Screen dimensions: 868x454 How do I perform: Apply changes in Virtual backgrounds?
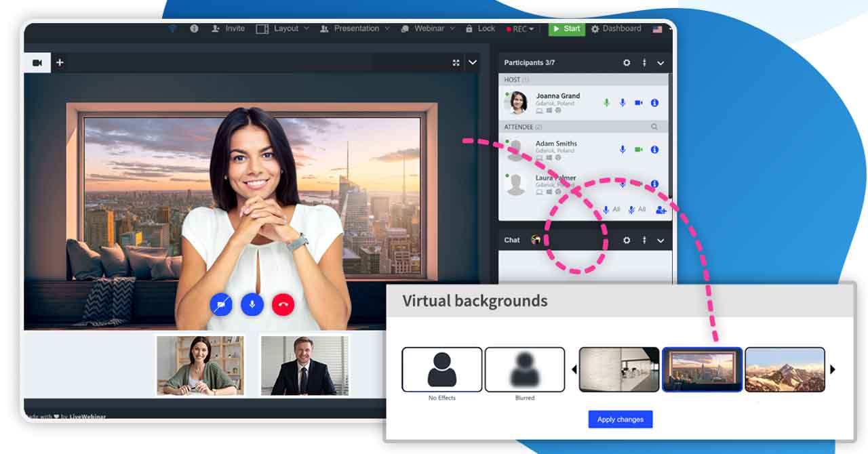pos(620,419)
